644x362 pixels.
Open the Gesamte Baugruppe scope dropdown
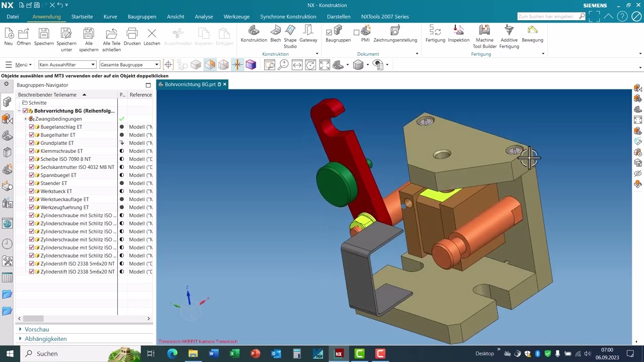(x=130, y=65)
